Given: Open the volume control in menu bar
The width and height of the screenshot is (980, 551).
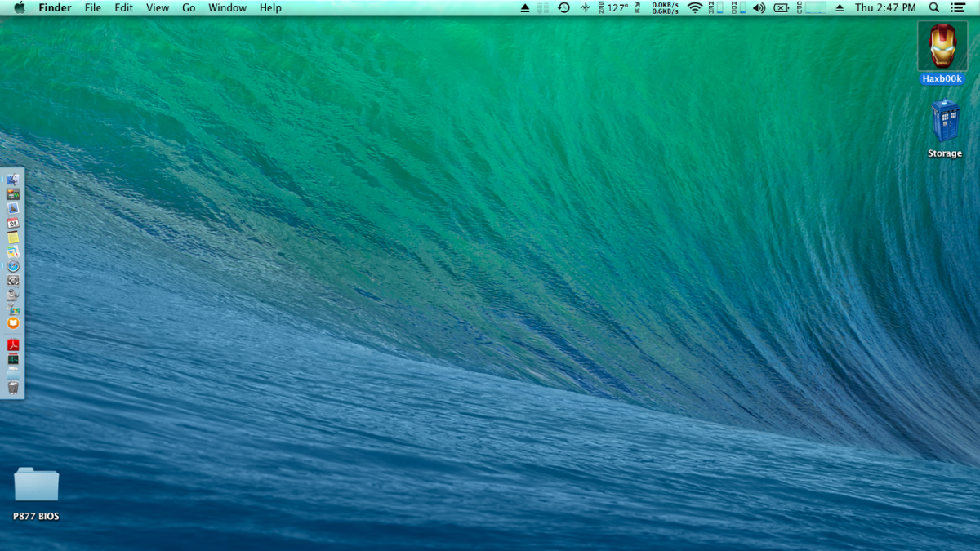Looking at the screenshot, I should [759, 7].
